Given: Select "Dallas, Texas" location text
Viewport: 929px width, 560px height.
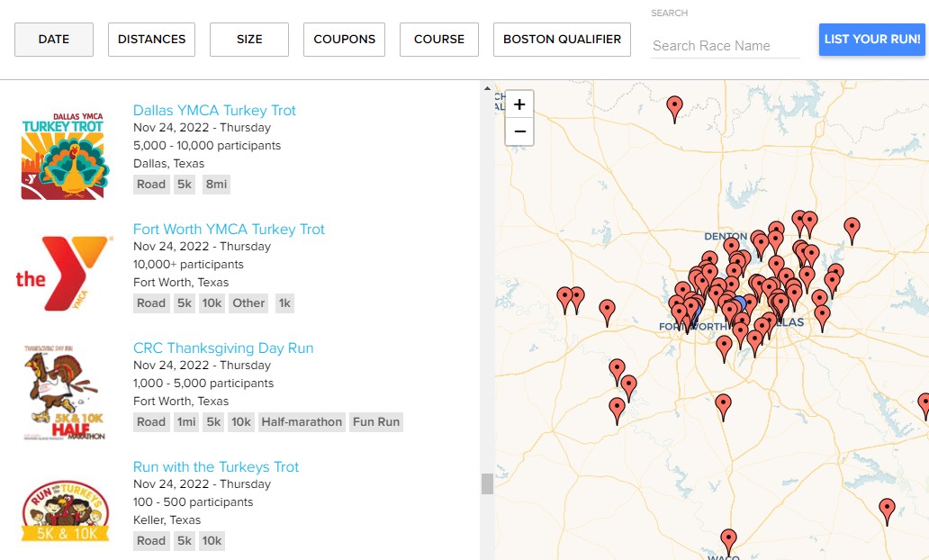Looking at the screenshot, I should coord(169,164).
